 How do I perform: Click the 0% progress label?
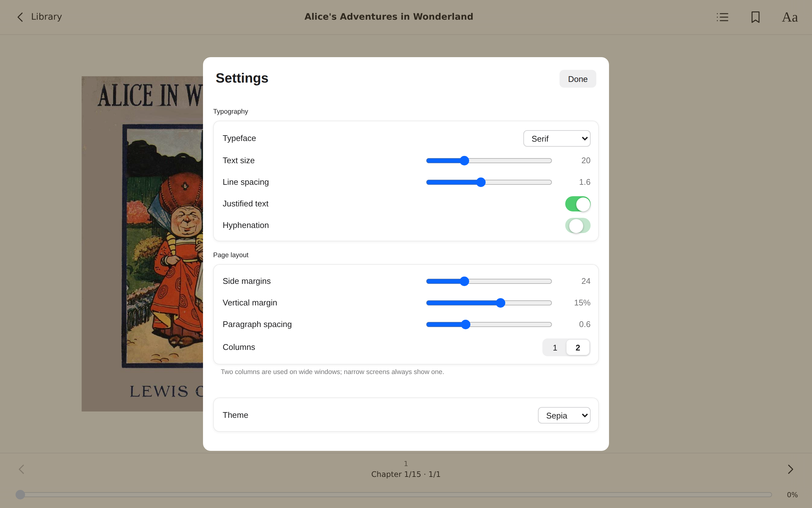click(x=792, y=495)
